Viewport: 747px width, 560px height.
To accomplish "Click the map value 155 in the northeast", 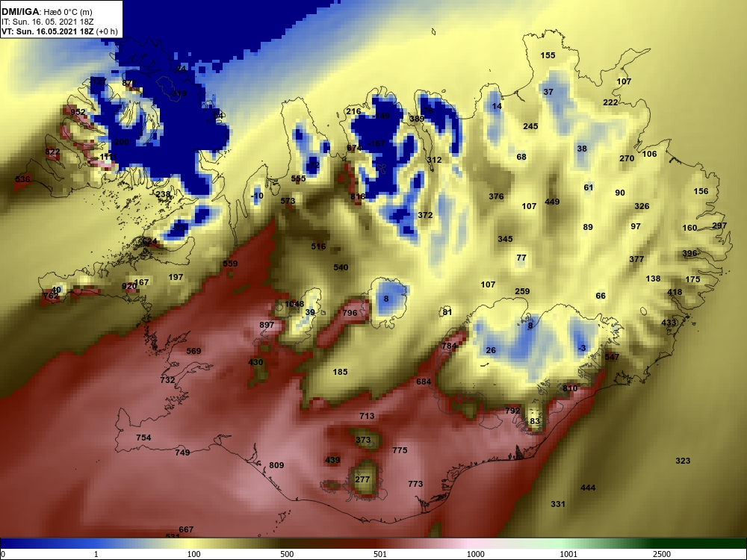I will click(548, 55).
